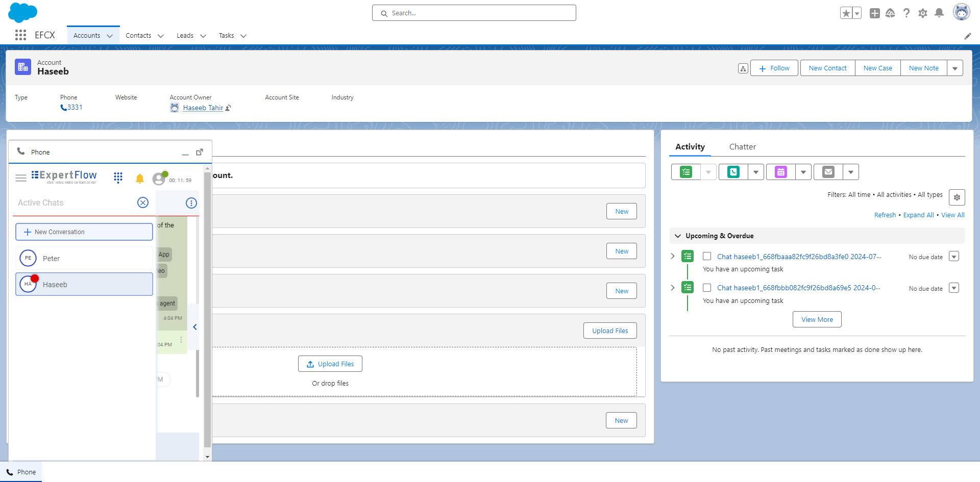Collapse the Upcoming & Overdue section

pos(678,236)
